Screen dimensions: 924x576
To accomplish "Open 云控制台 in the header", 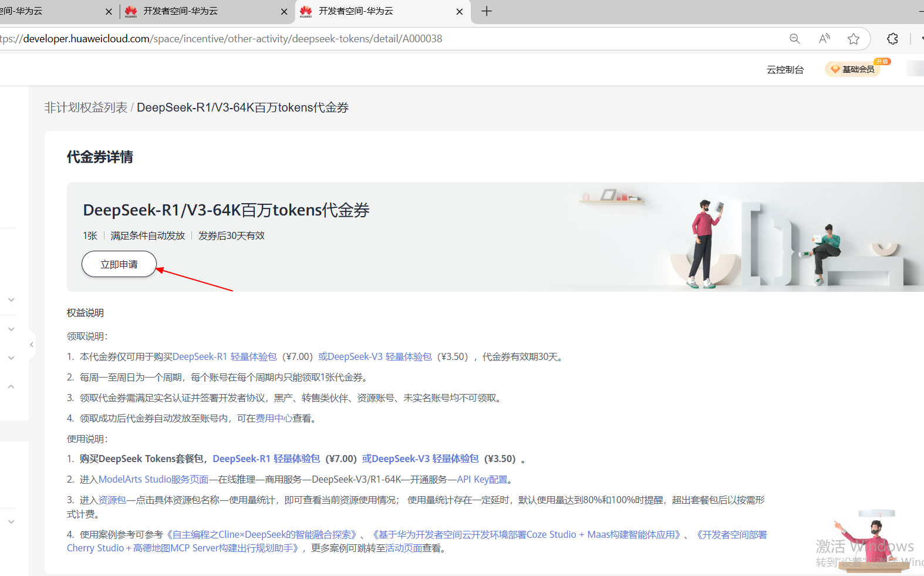I will pyautogui.click(x=785, y=69).
